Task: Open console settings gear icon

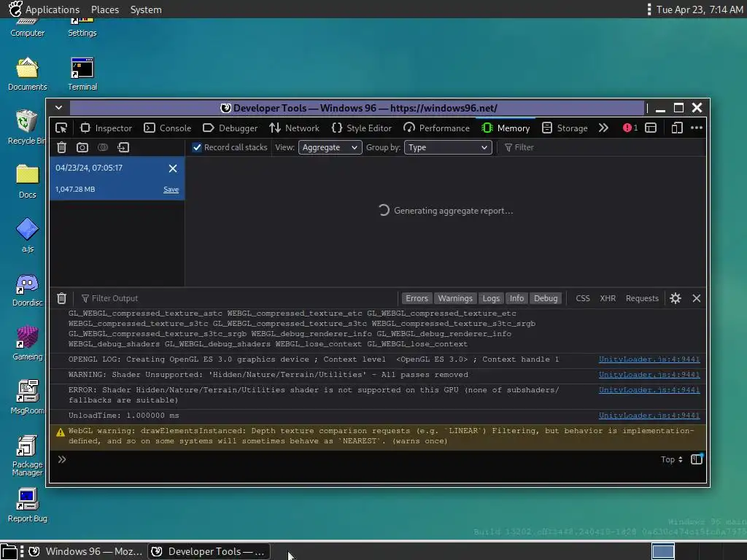Action: pyautogui.click(x=675, y=298)
